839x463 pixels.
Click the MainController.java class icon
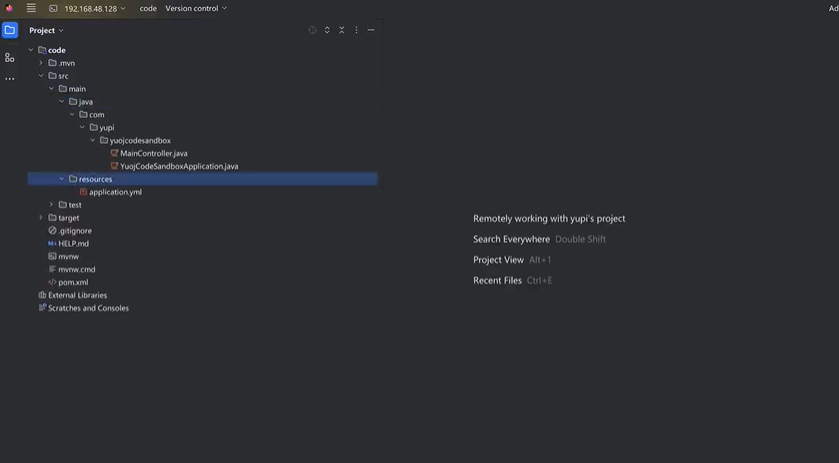click(114, 153)
